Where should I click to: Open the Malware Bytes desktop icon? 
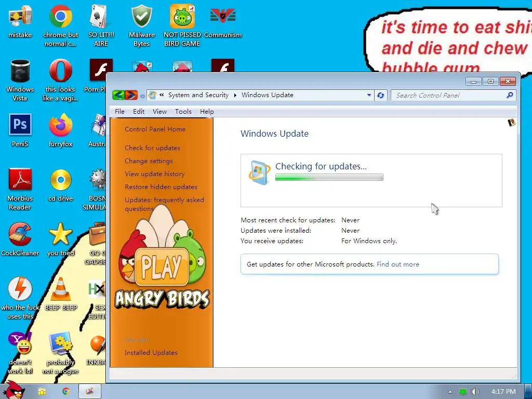pyautogui.click(x=141, y=25)
